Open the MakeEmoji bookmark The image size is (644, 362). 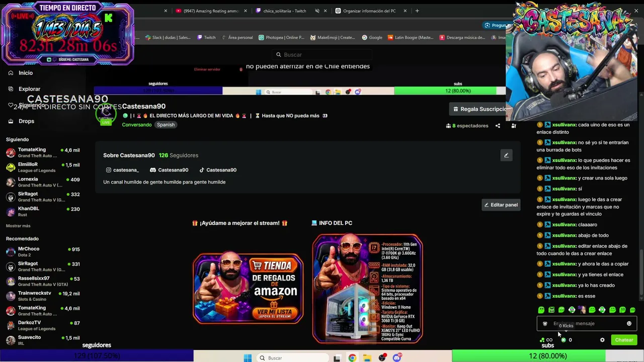[x=333, y=37]
